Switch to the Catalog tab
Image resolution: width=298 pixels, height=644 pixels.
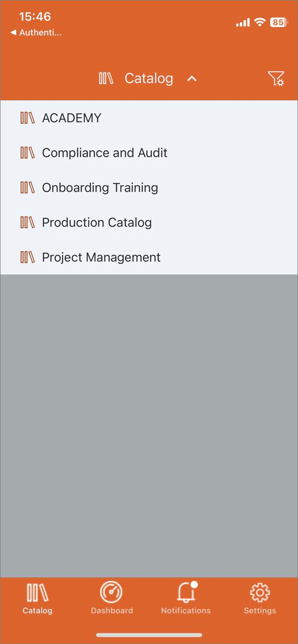tap(37, 599)
